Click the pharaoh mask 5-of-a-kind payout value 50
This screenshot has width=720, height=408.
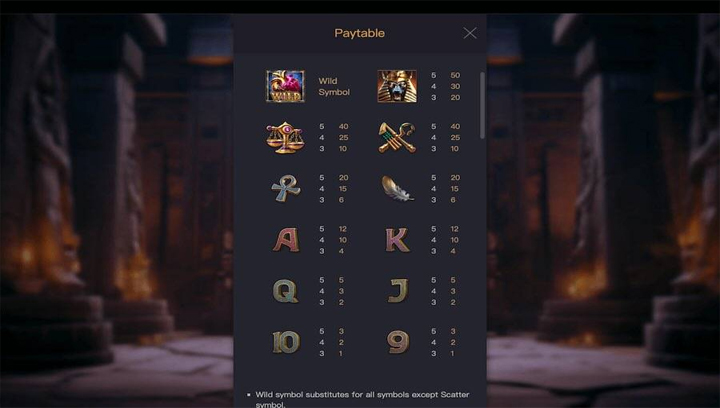coord(455,75)
